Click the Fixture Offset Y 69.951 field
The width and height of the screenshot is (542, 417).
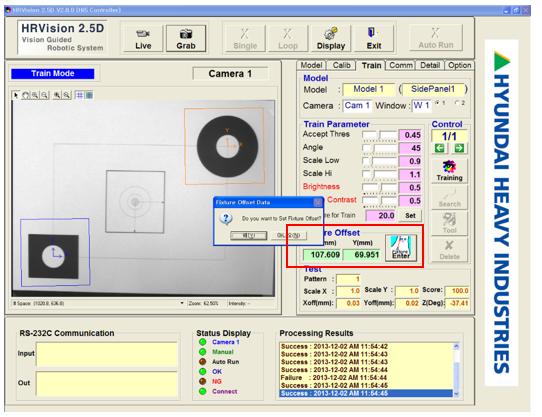[x=362, y=255]
